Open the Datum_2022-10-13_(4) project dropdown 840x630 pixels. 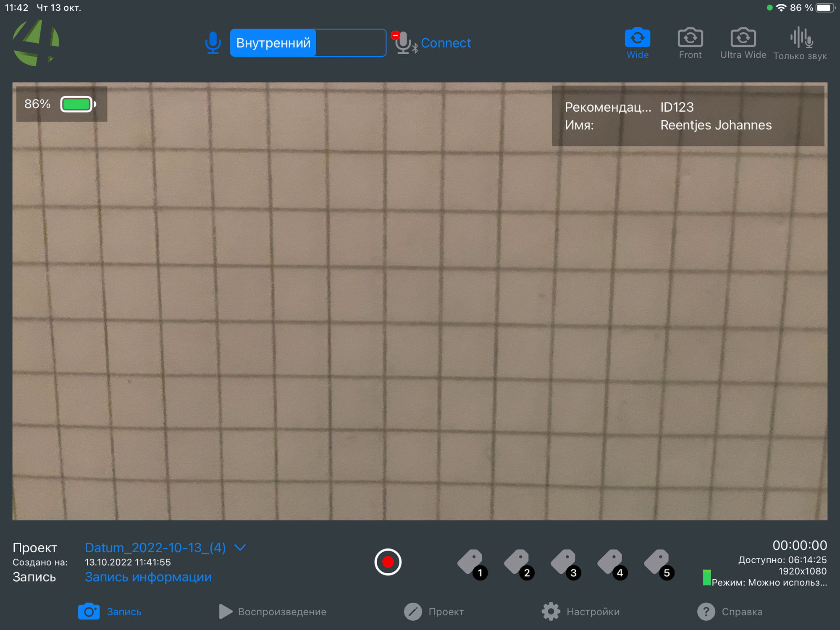click(x=155, y=548)
